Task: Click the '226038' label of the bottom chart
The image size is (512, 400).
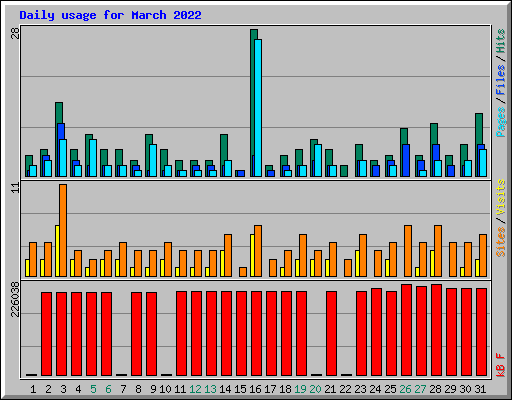Action: [x=15, y=299]
